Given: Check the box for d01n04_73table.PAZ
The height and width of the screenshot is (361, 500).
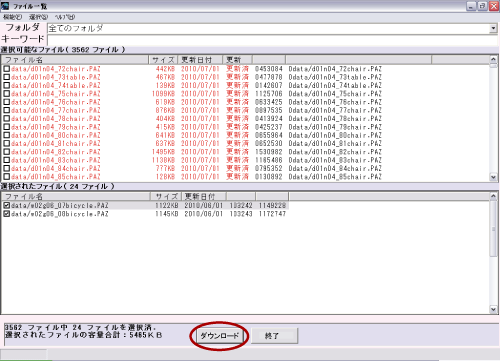Looking at the screenshot, I should [6, 77].
